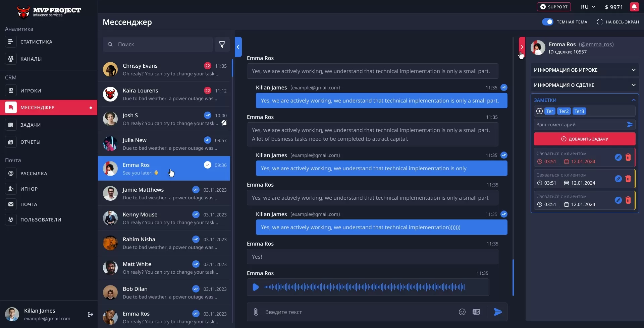
Task: Open the notifications bell icon
Action: (x=634, y=7)
